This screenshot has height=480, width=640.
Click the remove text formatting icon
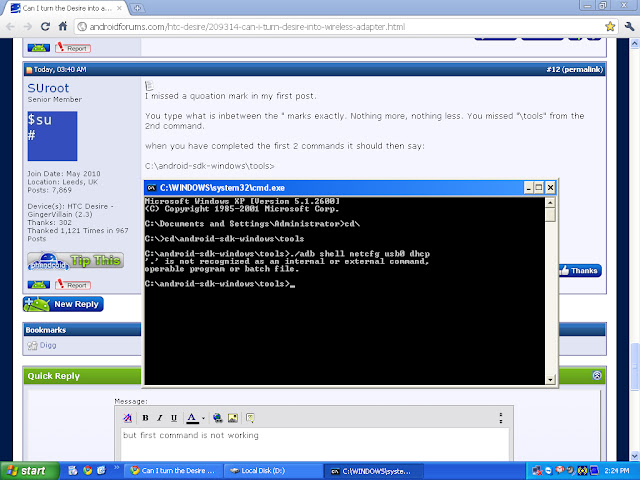(x=127, y=418)
